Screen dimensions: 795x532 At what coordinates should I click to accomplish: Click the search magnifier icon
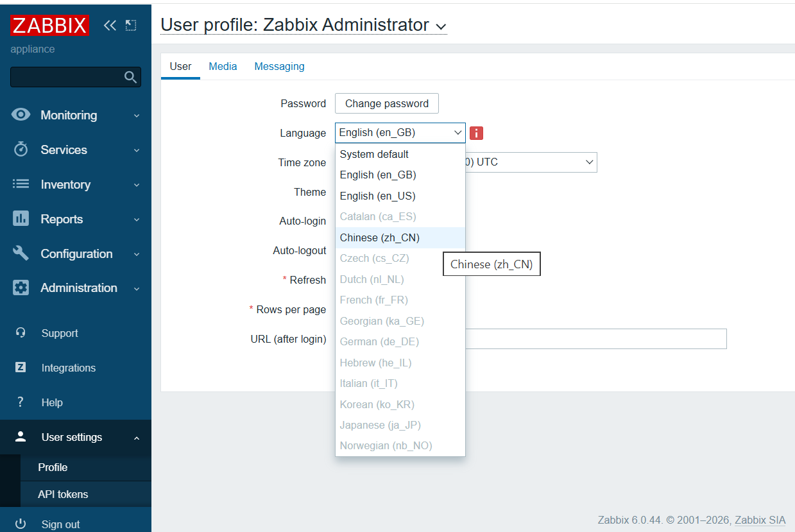[x=130, y=78]
